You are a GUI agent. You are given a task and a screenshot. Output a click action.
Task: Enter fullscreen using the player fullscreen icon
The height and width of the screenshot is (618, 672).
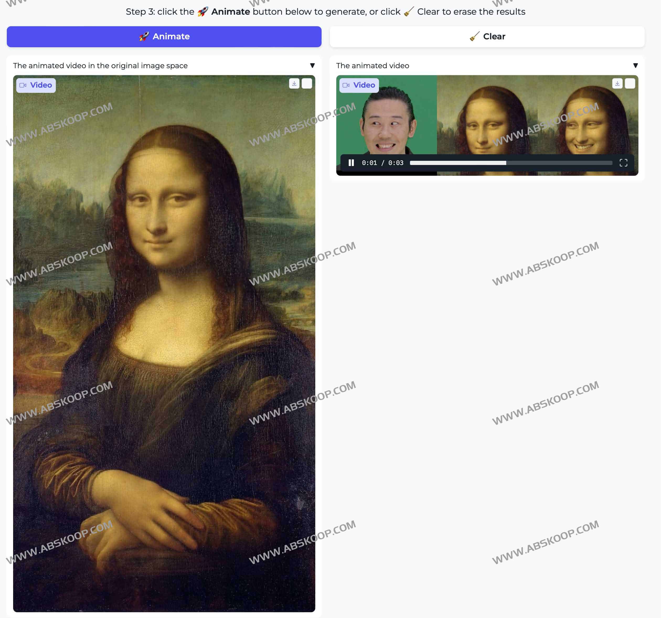point(624,163)
